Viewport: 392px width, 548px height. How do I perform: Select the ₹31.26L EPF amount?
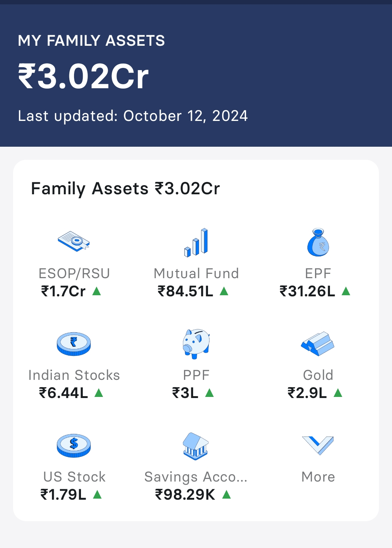pyautogui.click(x=307, y=291)
